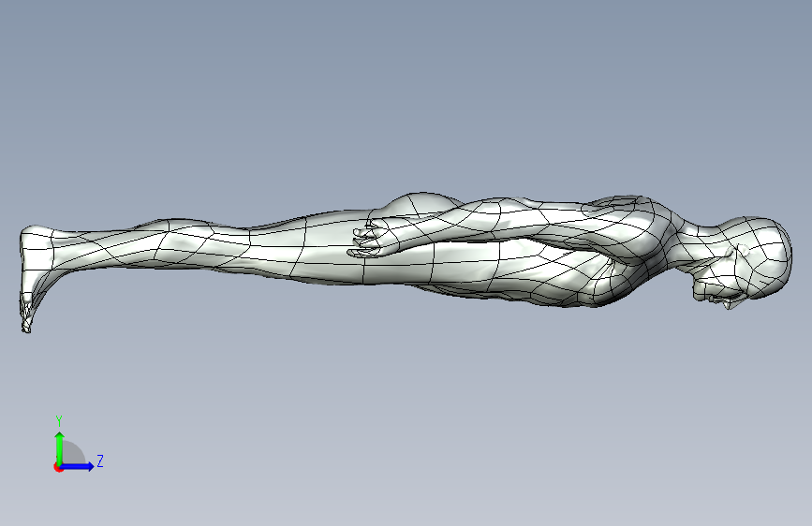This screenshot has height=526, width=812.
Task: Click the green Y axis arrow of the triad
Action: click(x=60, y=447)
